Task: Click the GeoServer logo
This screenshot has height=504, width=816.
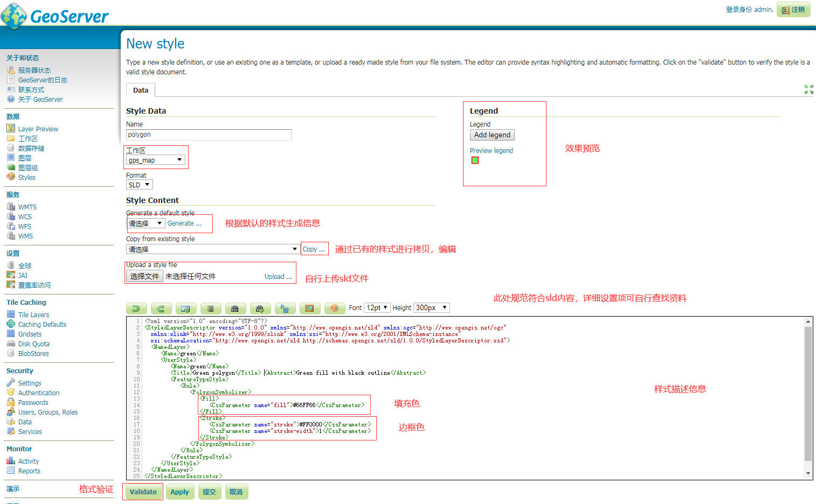Action: tap(54, 16)
